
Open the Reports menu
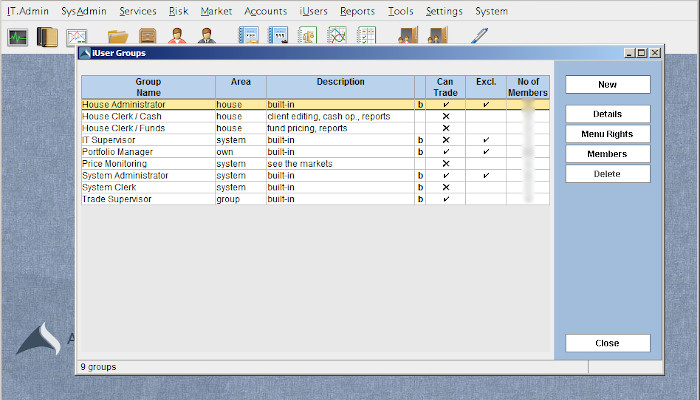(357, 11)
